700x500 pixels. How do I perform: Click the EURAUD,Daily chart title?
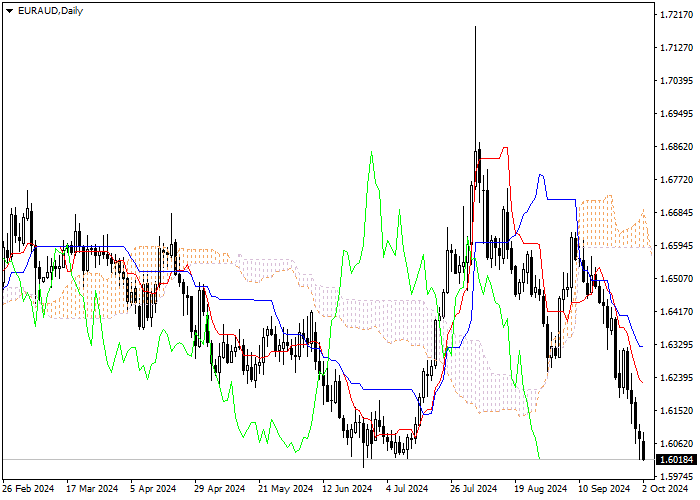click(x=50, y=11)
